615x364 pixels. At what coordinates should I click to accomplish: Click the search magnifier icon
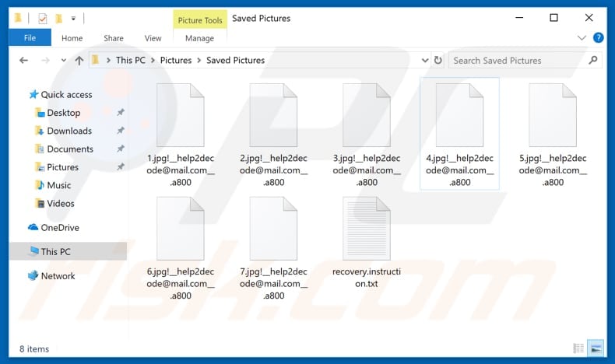coord(593,60)
